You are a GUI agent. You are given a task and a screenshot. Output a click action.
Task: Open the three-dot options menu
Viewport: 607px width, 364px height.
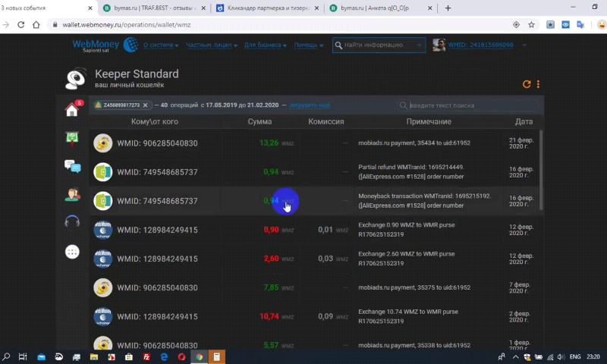point(539,84)
